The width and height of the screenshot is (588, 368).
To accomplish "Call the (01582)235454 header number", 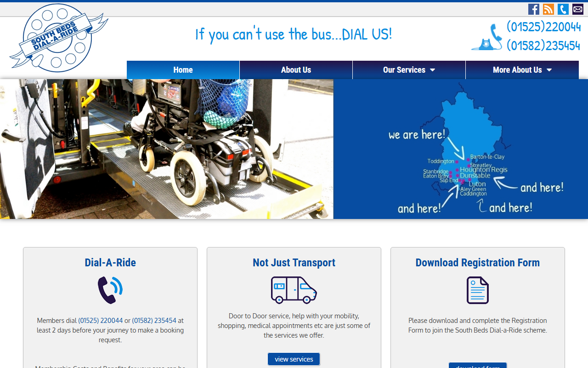I will (x=544, y=46).
